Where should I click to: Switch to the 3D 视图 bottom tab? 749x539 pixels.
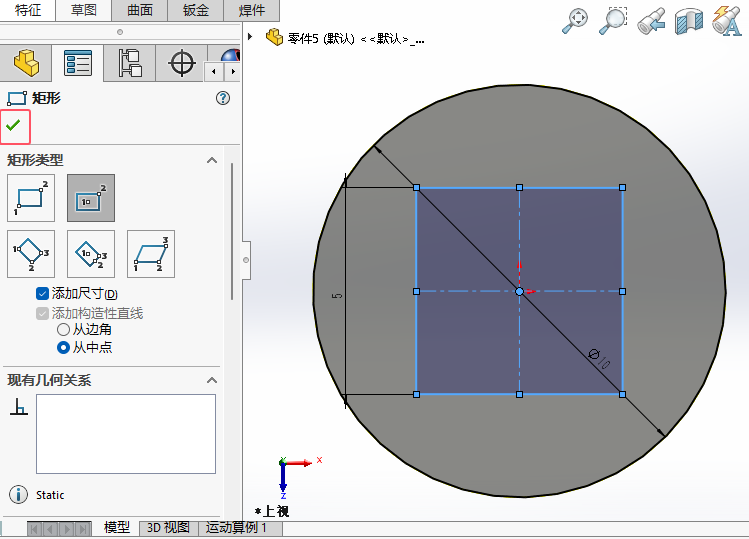click(168, 528)
